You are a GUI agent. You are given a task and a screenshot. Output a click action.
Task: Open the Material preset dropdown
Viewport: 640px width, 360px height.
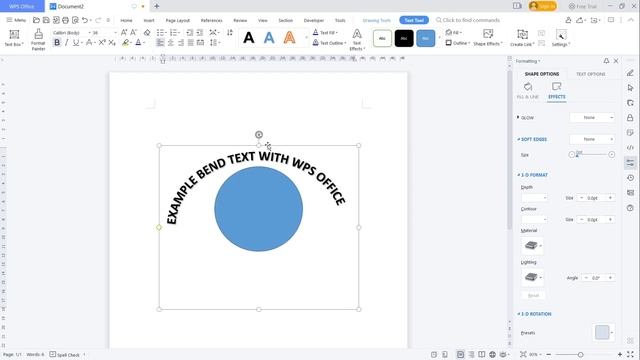[532, 245]
